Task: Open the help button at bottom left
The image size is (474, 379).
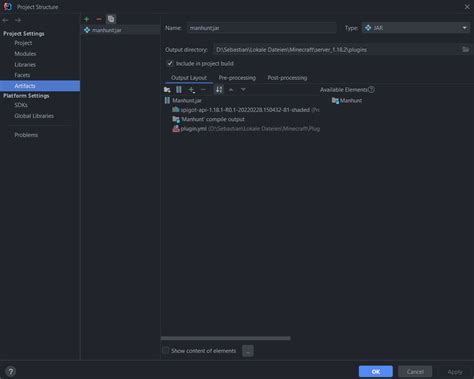Action: (10, 371)
